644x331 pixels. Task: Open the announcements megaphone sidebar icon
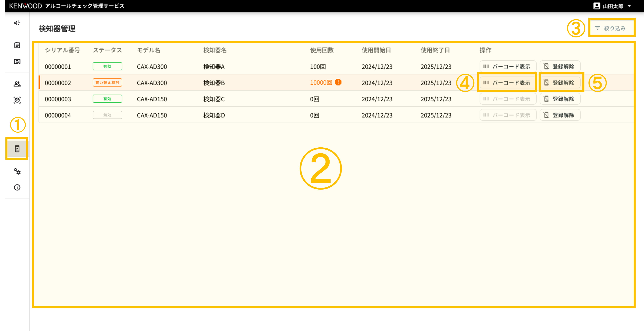pyautogui.click(x=17, y=23)
